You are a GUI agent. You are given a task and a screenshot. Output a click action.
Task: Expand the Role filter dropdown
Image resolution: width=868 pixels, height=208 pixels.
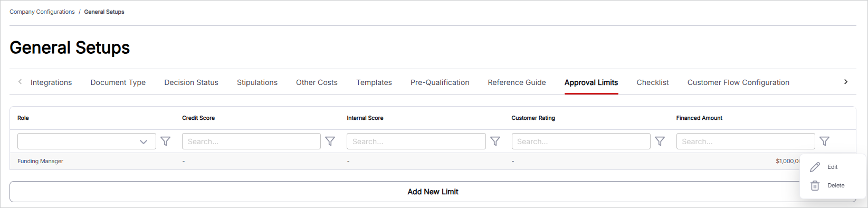pos(87,141)
